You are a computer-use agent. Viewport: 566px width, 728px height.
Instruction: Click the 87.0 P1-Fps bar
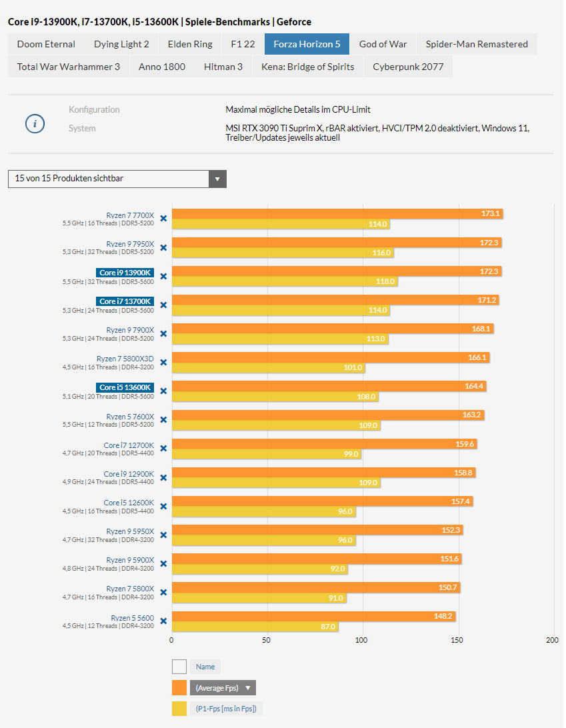tap(255, 626)
